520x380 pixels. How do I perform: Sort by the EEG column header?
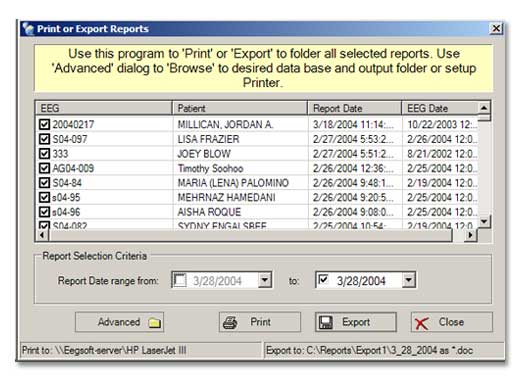[104, 108]
